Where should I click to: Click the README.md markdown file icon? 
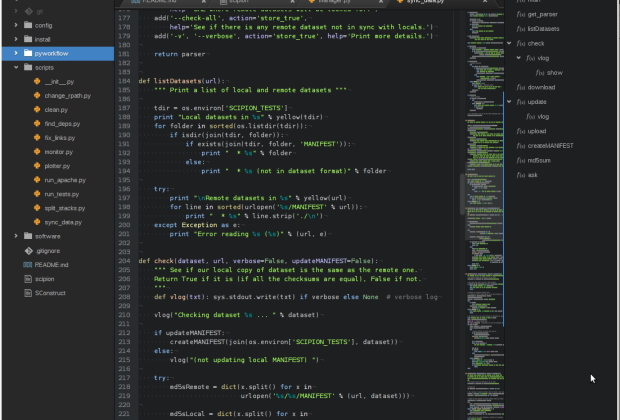28,265
